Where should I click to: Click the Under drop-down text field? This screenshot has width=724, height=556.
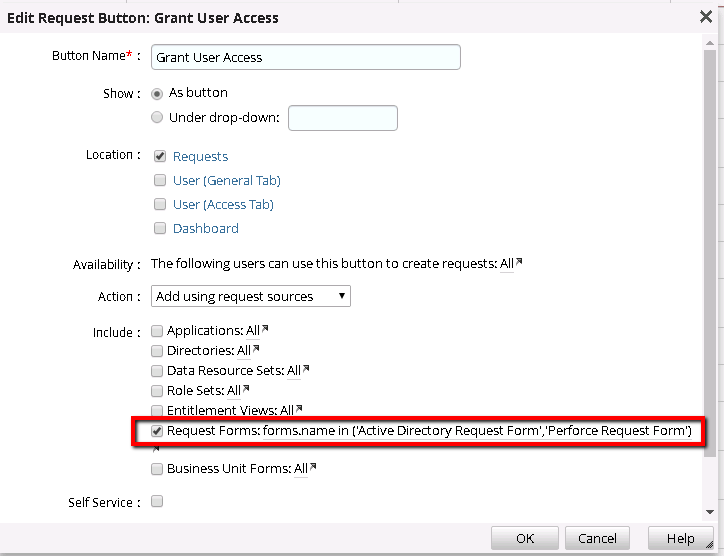[343, 118]
